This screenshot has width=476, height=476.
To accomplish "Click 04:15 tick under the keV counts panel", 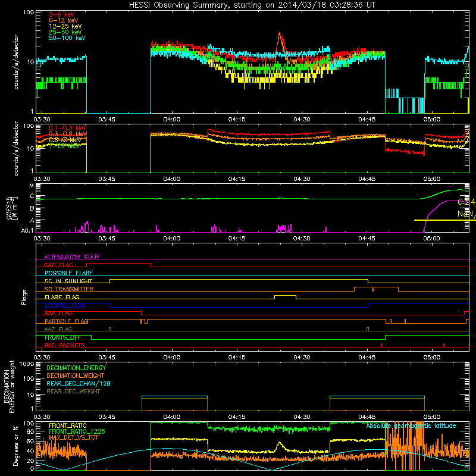I will [x=237, y=120].
